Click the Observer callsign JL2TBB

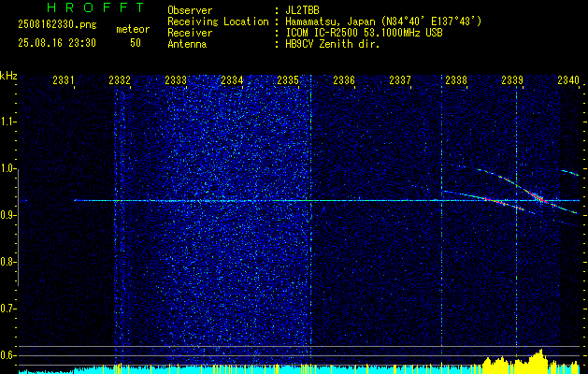click(302, 10)
